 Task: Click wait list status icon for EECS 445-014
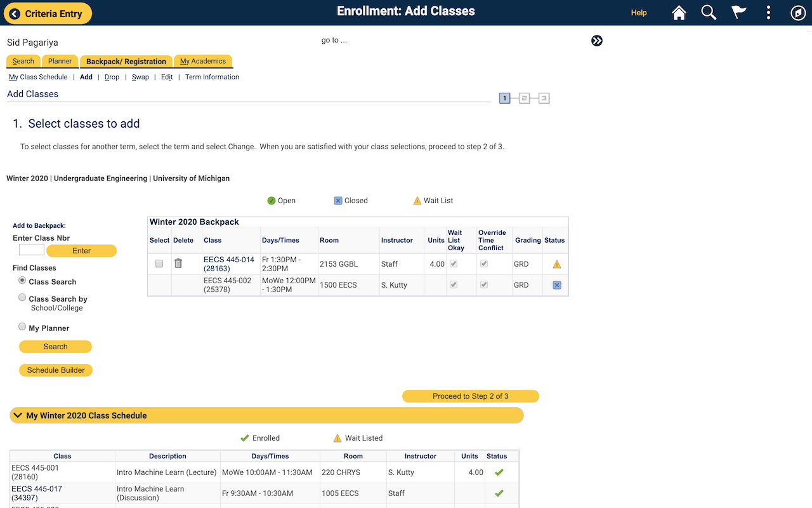tap(557, 264)
